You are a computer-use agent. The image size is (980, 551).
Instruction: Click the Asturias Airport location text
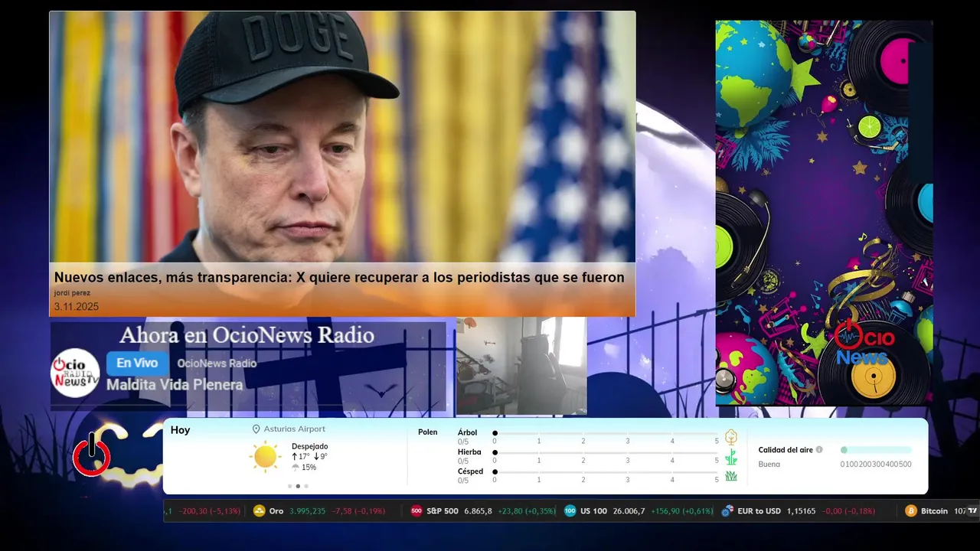click(294, 429)
